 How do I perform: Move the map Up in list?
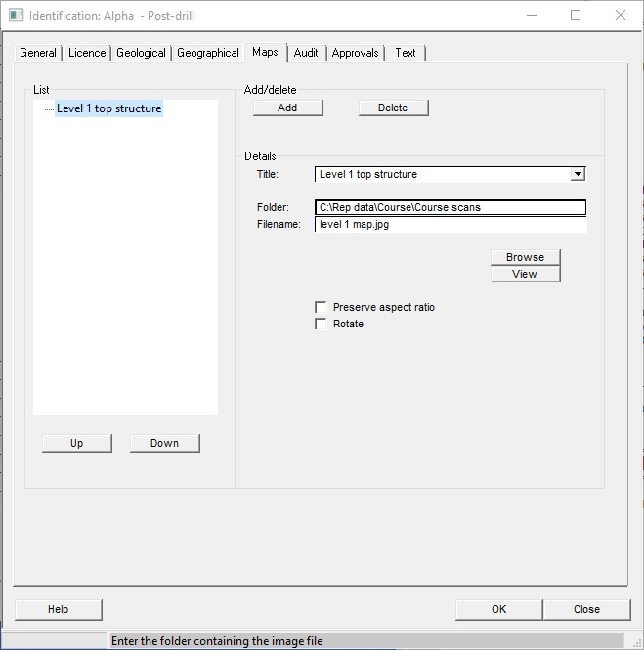77,443
